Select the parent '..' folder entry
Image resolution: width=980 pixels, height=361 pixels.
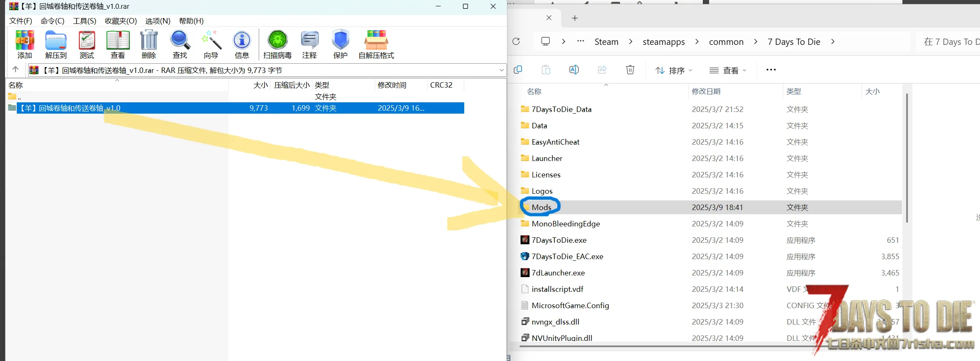[x=14, y=97]
